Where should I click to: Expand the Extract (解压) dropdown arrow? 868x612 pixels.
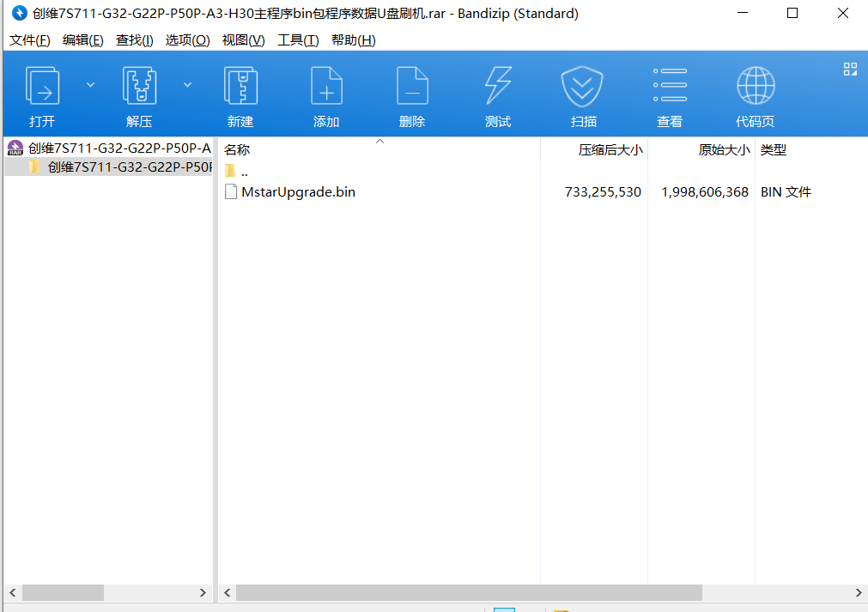(188, 85)
